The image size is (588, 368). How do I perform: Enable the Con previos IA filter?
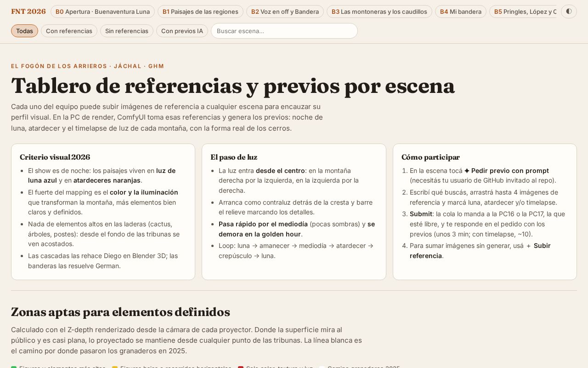coord(182,31)
